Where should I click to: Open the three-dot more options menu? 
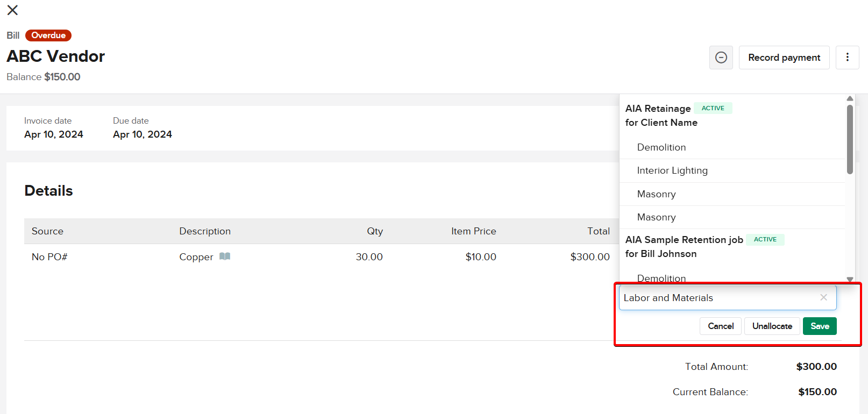click(x=847, y=58)
